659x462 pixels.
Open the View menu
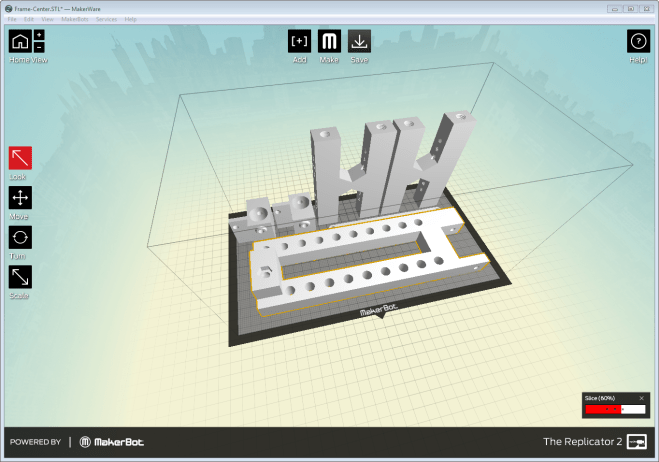[x=47, y=19]
